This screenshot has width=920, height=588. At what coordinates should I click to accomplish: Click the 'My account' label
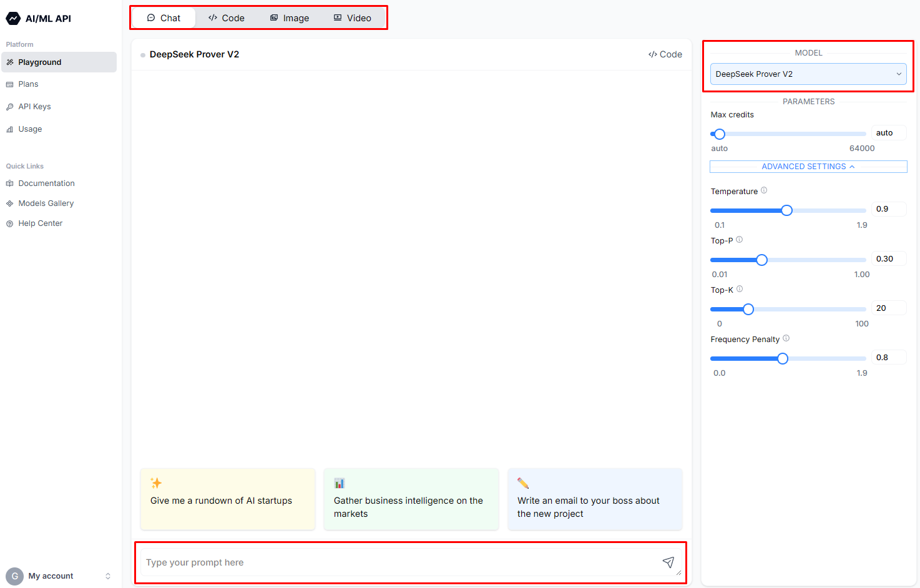pos(51,576)
